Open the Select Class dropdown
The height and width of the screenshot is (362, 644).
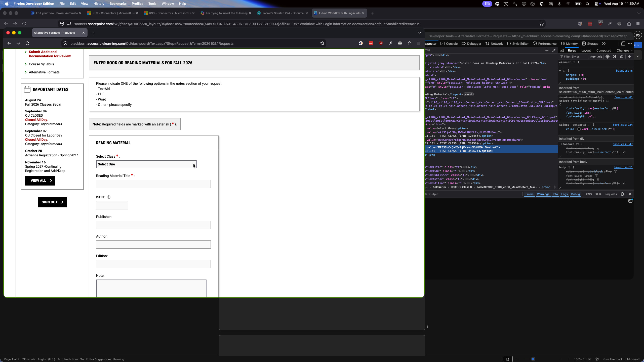point(146,164)
